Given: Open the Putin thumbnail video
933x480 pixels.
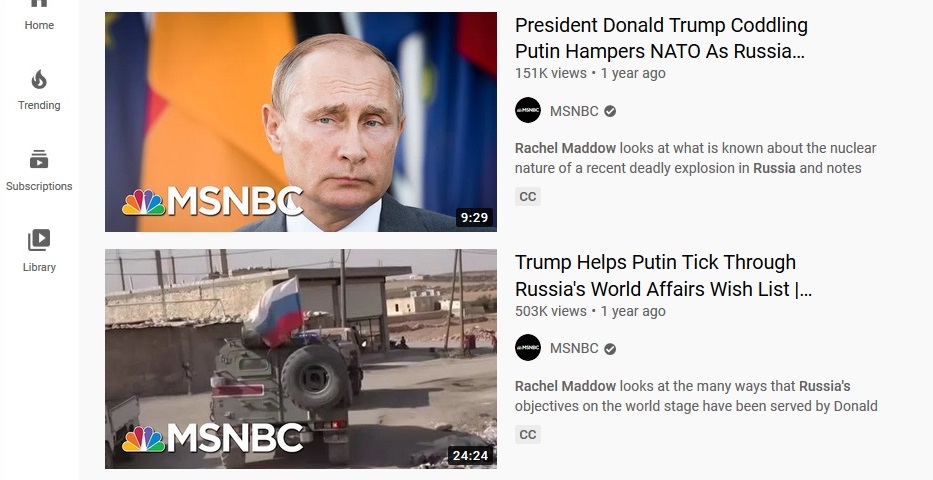Looking at the screenshot, I should (x=300, y=122).
